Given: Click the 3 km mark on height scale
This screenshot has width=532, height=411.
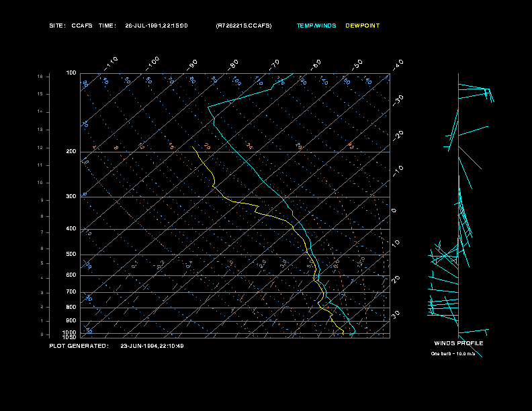Looking at the screenshot, I should 42,293.
